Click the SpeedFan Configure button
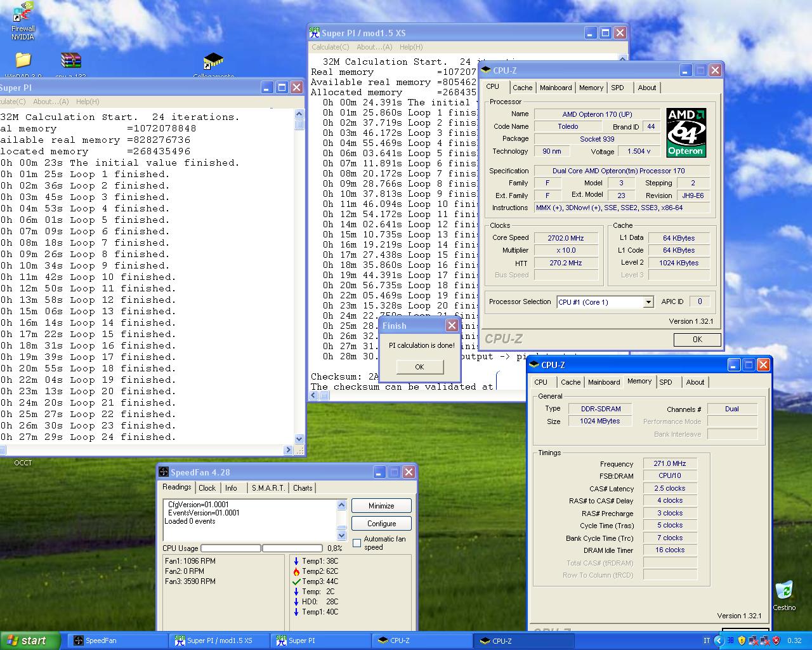The height and width of the screenshot is (650, 812). click(381, 524)
